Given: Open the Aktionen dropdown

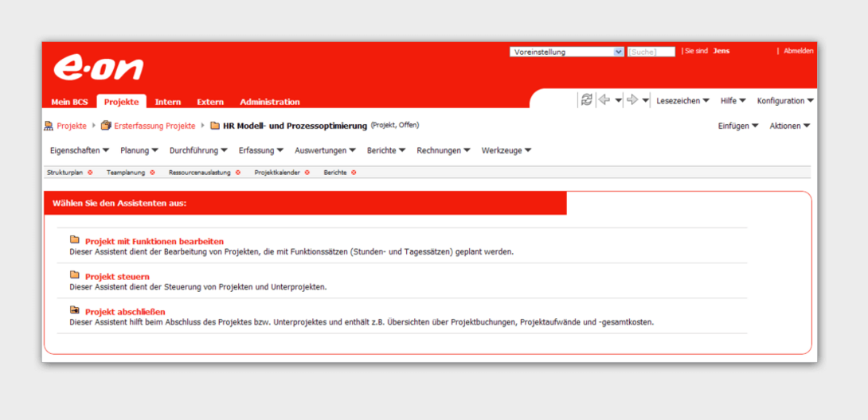Looking at the screenshot, I should (x=790, y=126).
